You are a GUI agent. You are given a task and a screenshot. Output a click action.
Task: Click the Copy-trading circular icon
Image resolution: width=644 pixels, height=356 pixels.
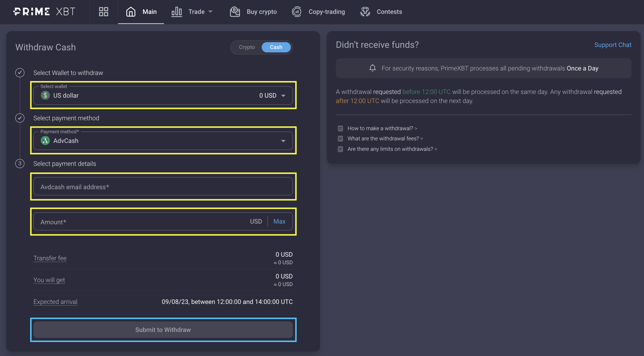[297, 12]
